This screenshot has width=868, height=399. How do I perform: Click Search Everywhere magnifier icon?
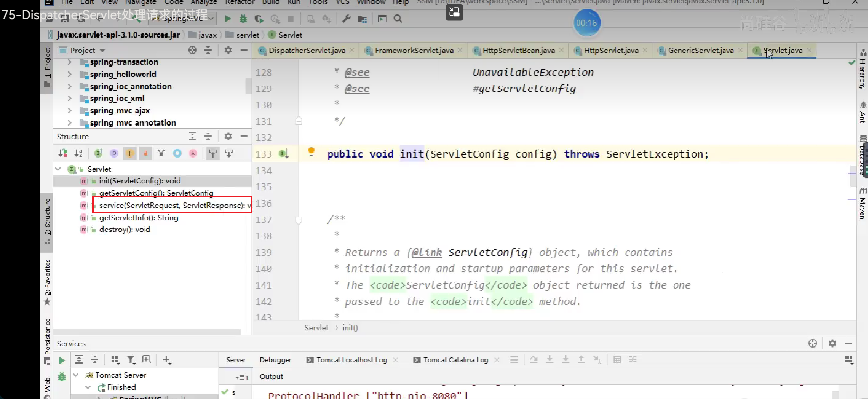[x=398, y=19]
